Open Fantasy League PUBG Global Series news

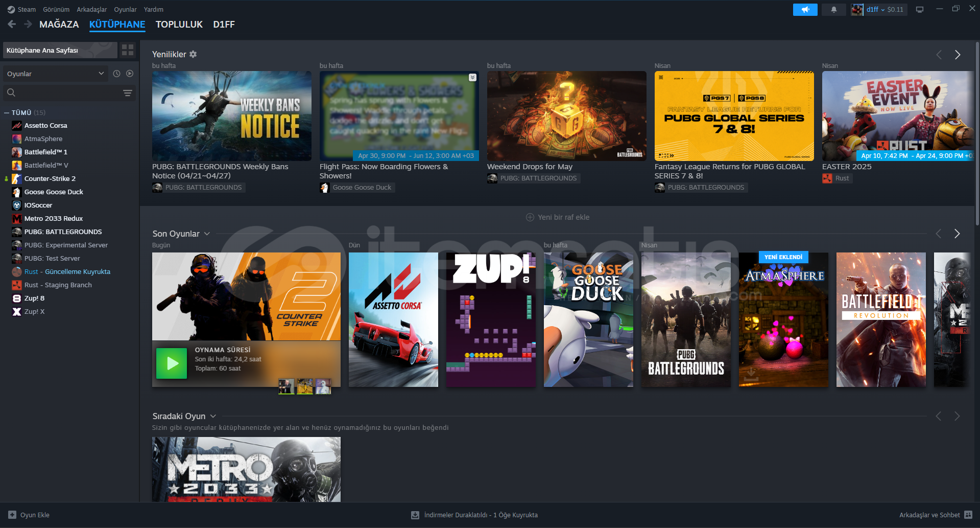click(734, 116)
